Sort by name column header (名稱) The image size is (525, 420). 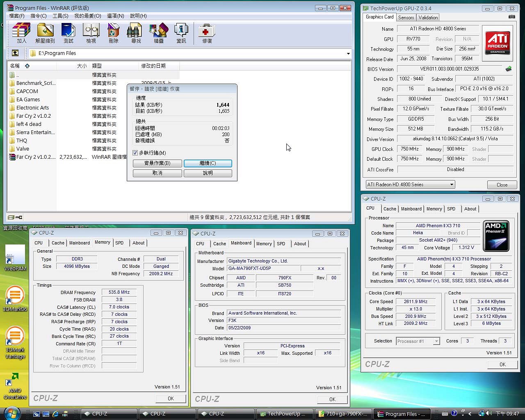point(32,66)
